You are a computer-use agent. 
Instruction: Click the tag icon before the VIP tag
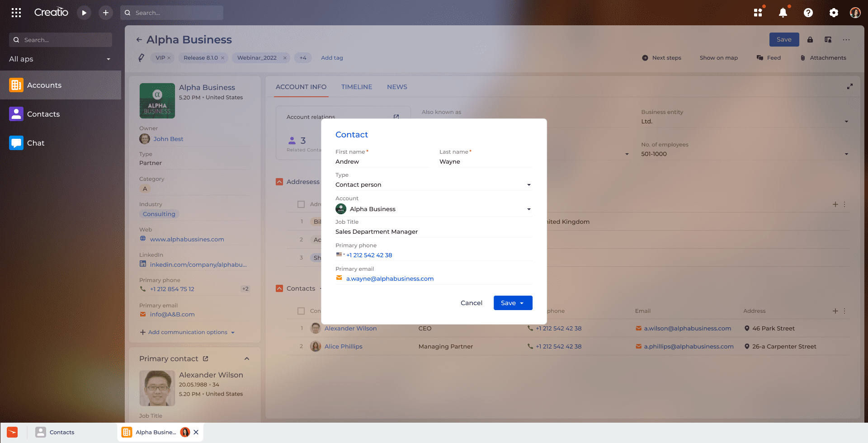point(142,58)
